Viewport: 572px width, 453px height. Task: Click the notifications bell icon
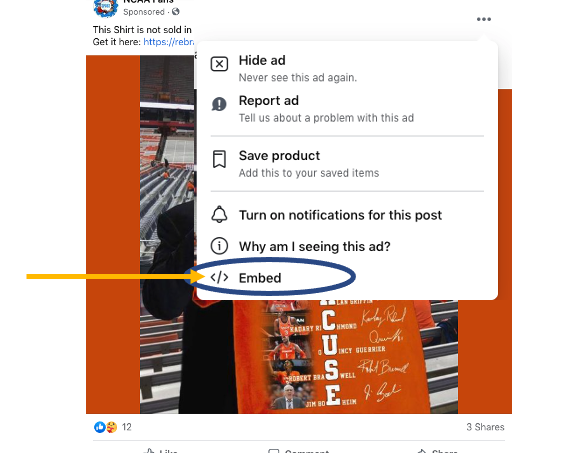coord(219,214)
